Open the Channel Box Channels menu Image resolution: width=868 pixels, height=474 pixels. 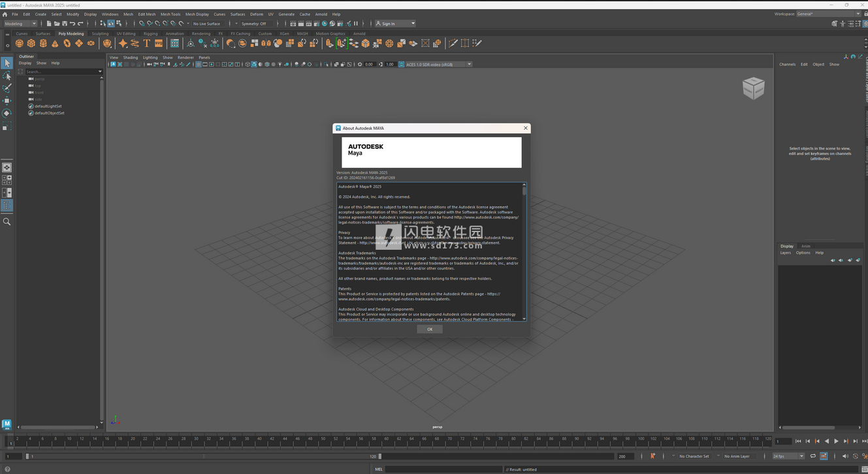point(788,64)
